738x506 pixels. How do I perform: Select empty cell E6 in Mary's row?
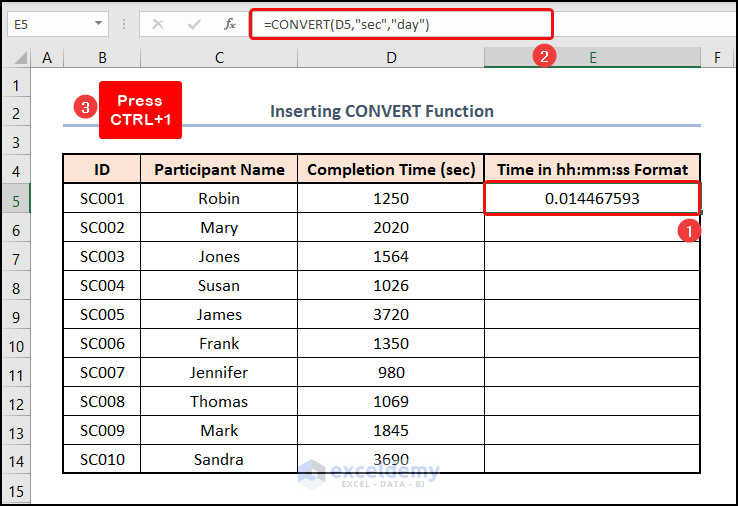pyautogui.click(x=593, y=227)
